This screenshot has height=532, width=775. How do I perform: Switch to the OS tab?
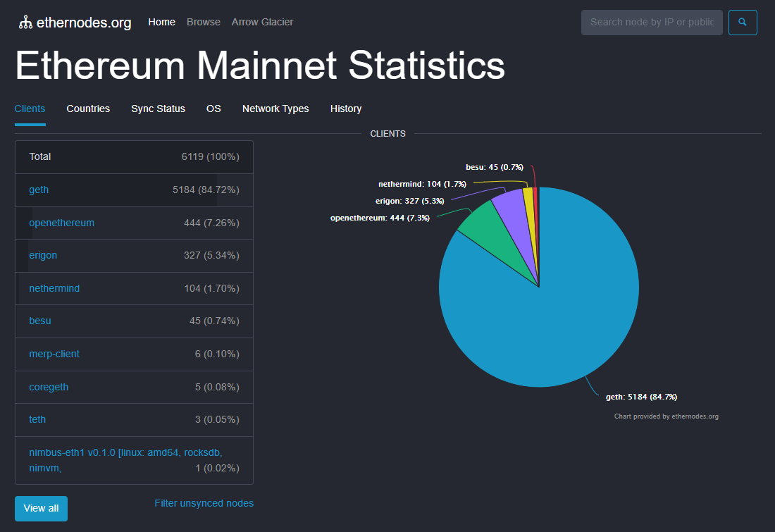(x=213, y=109)
